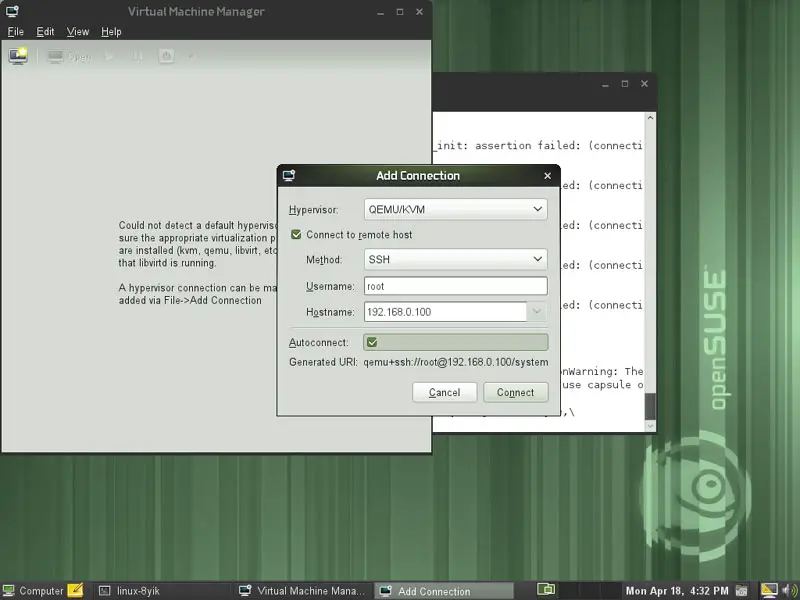Click the new virtual machine toolbar icon
The height and width of the screenshot is (600, 800).
tap(18, 56)
